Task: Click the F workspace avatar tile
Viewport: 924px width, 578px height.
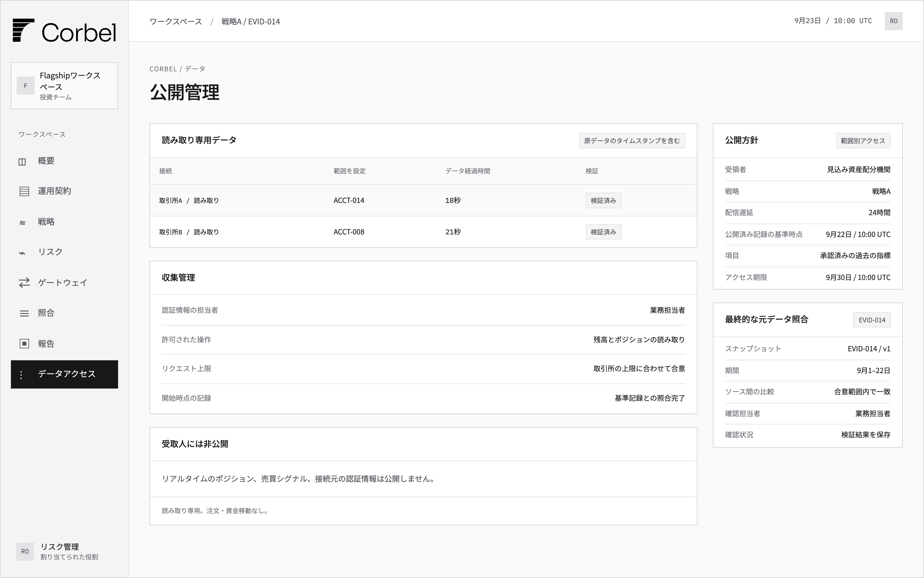Action: 26,86
